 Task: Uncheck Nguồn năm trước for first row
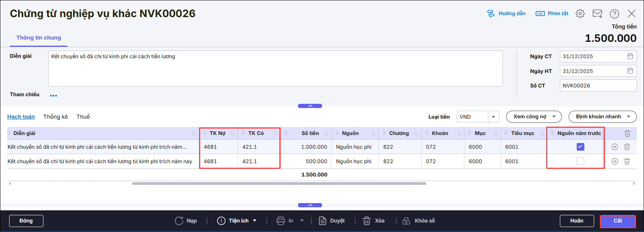tap(580, 147)
